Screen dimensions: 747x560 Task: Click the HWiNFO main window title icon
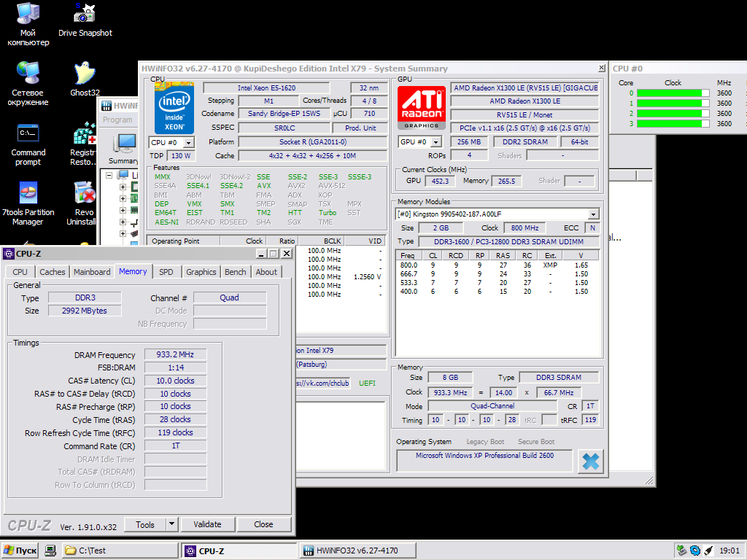point(107,106)
